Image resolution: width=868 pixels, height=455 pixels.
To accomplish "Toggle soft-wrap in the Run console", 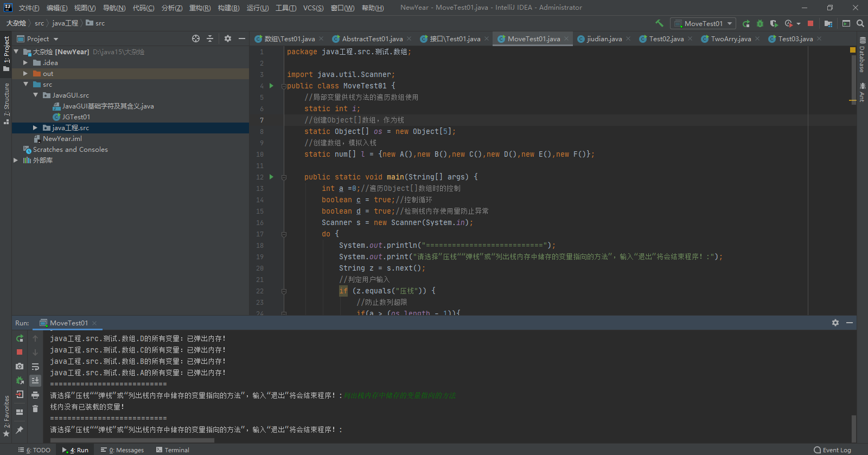I will point(35,367).
